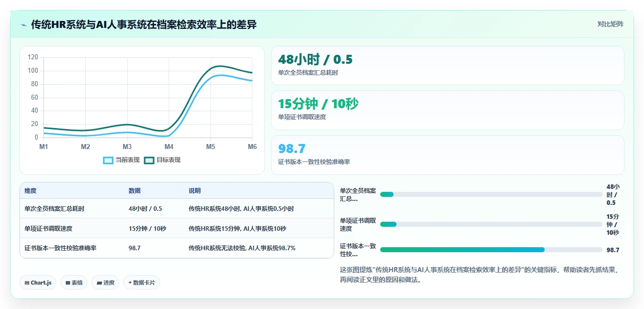Screen dimensions: 644x309
Task: Click table value 15分钟 / 10秒
Action: (147, 228)
